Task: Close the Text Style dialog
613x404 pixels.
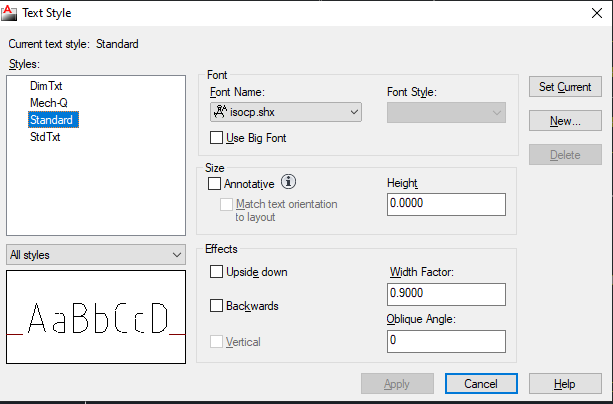Action: click(591, 12)
